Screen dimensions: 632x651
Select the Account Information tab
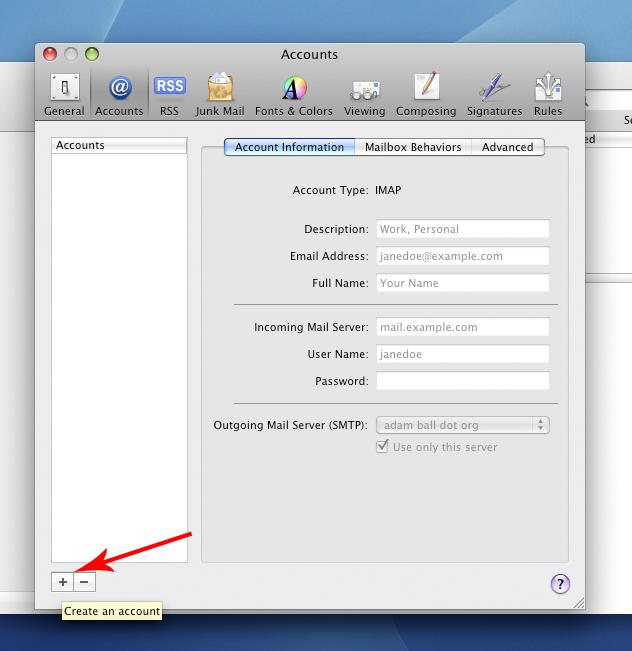point(289,147)
